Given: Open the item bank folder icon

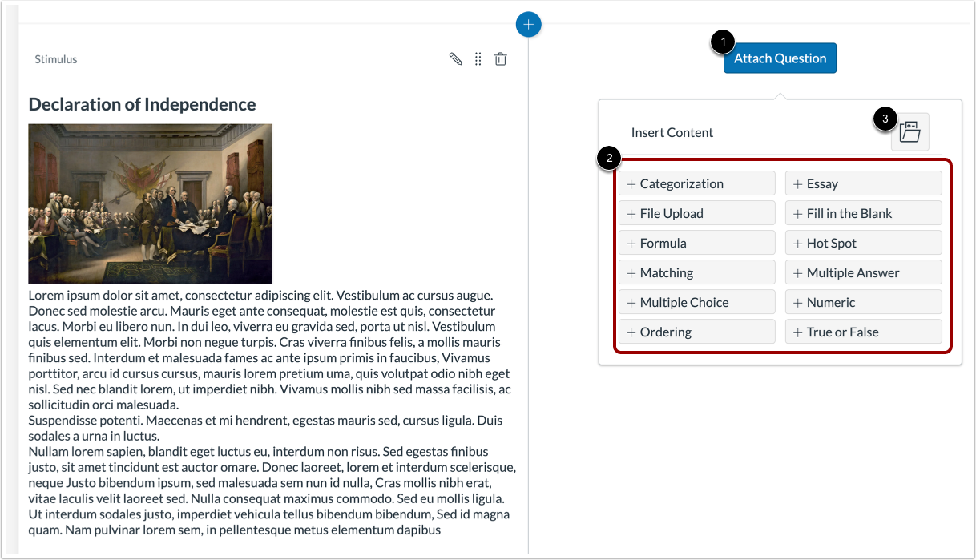Looking at the screenshot, I should coord(910,132).
